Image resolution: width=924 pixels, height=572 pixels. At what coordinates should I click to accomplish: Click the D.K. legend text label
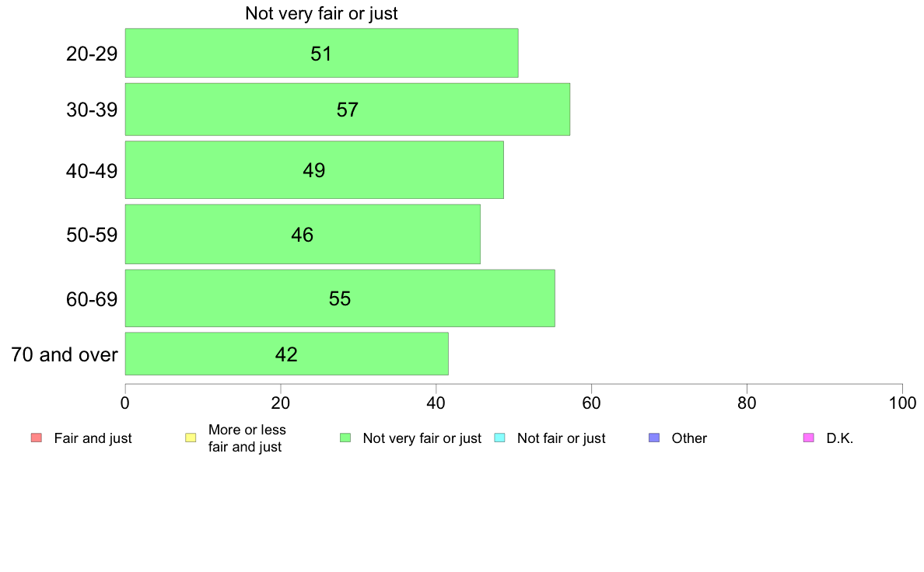pyautogui.click(x=839, y=438)
